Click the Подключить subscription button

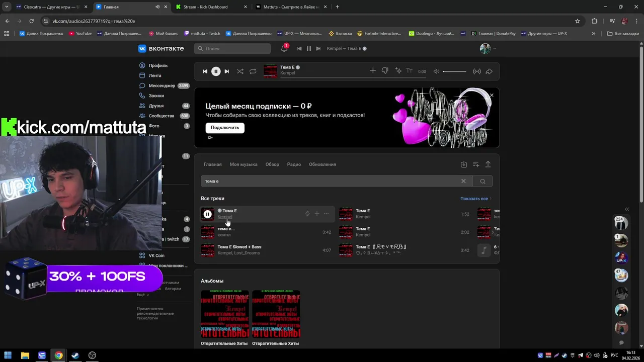225,128
